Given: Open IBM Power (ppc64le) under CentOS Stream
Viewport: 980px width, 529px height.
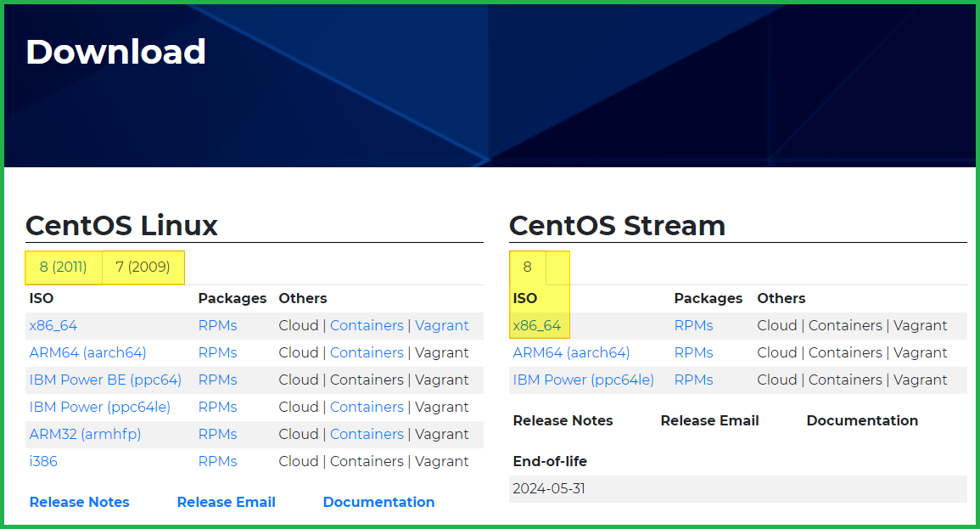Looking at the screenshot, I should [583, 380].
